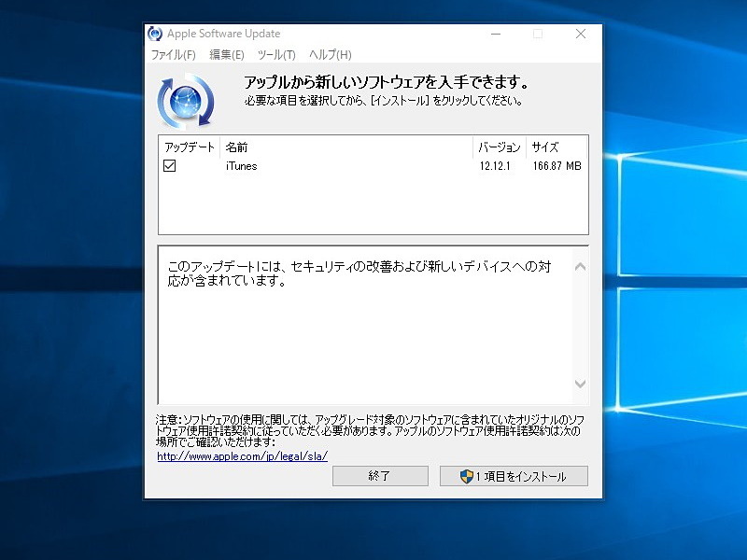Close the Apple Software Update window
The image size is (747, 560).
pyautogui.click(x=581, y=34)
